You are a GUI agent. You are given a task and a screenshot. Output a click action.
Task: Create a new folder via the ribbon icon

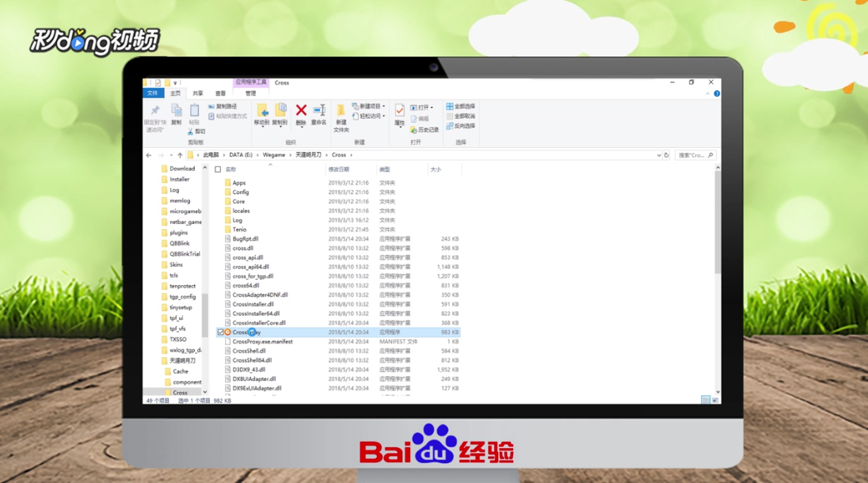[x=340, y=113]
